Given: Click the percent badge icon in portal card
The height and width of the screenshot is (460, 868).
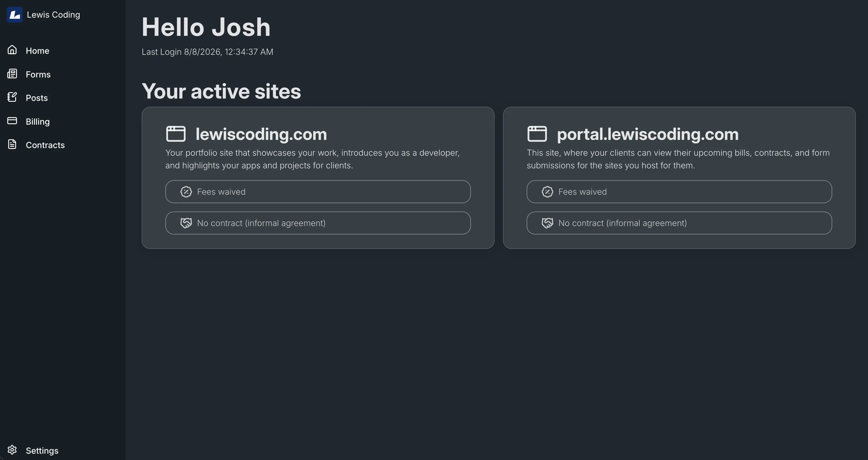Looking at the screenshot, I should (547, 192).
